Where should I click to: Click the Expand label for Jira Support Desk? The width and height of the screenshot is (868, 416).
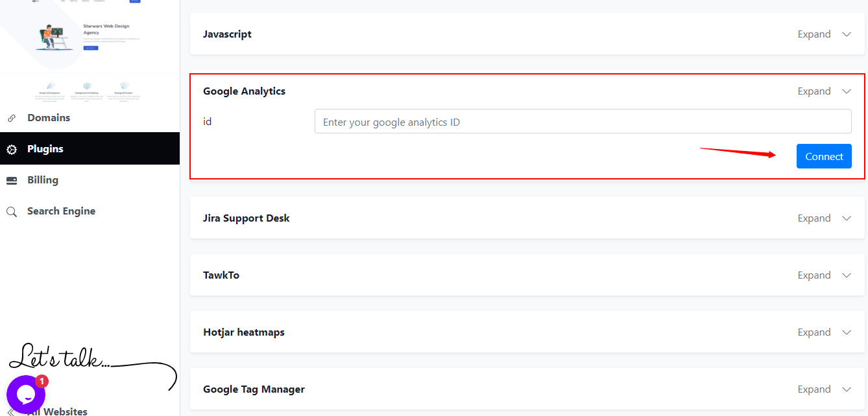pos(814,218)
